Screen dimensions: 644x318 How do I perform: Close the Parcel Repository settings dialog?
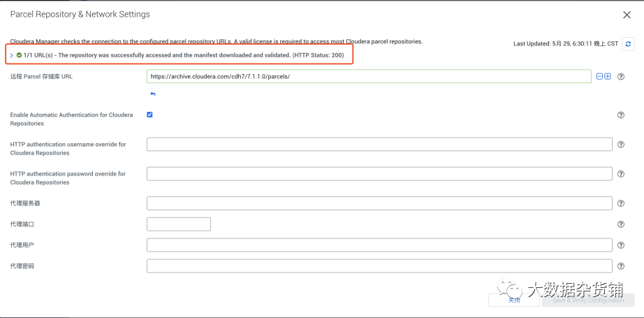(x=627, y=15)
